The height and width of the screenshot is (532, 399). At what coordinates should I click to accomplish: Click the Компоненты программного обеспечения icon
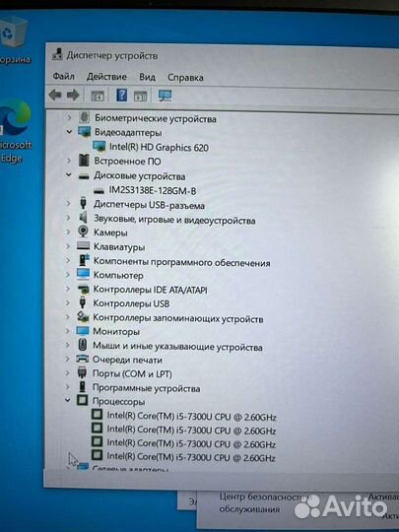[84, 260]
